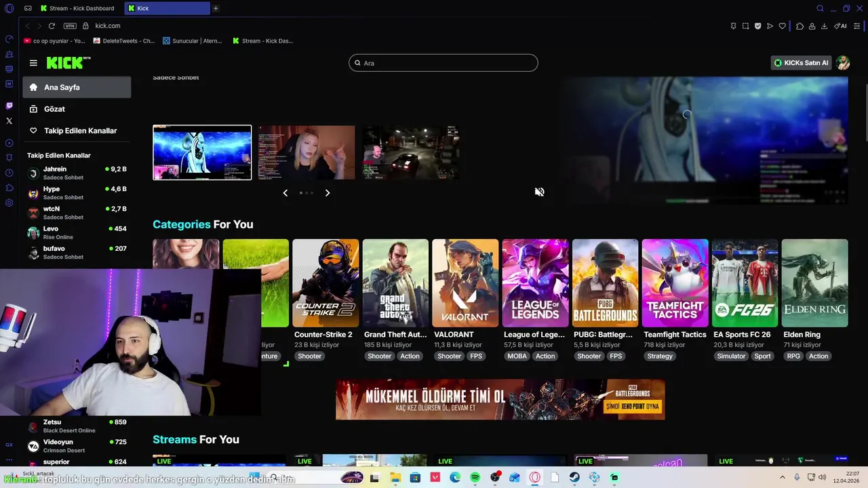The image size is (868, 488).
Task: Open Jahrein's followed channel
Action: (x=77, y=174)
